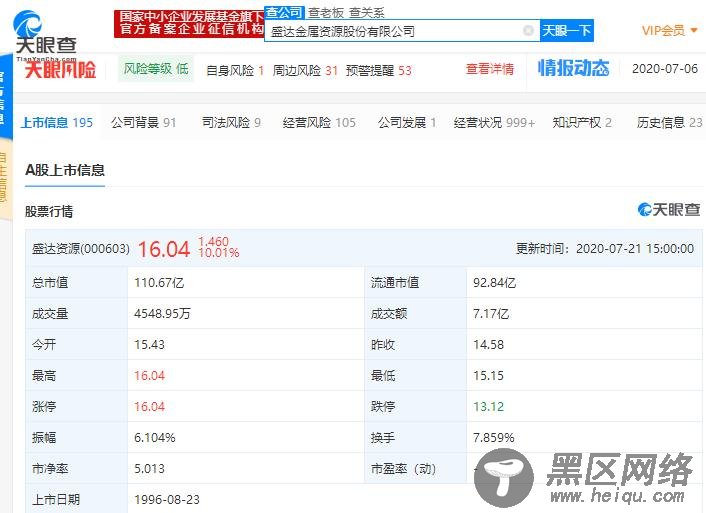Screen dimensions: 706x513
Task: Click the 10.01% change value
Action: tap(219, 253)
